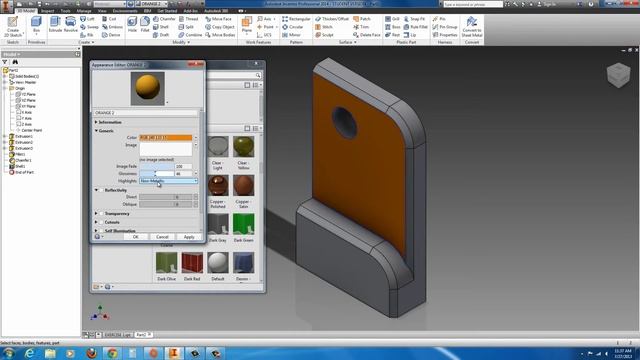Click the Move Face tool
Image resolution: width=640 pixels, height=360 pixels.
click(218, 19)
